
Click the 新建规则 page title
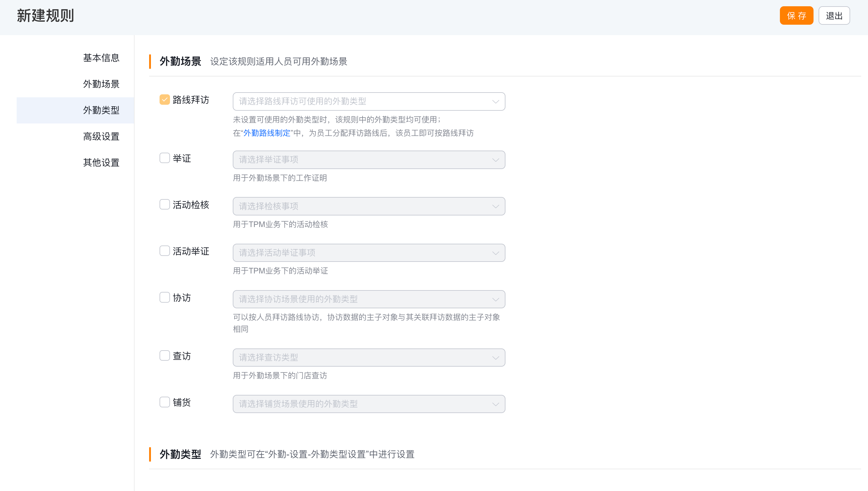point(46,16)
